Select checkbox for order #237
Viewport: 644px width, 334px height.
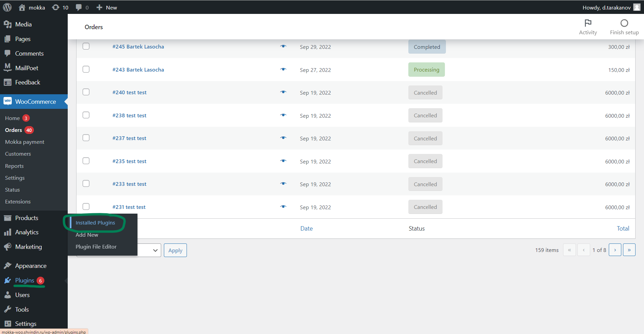point(86,138)
